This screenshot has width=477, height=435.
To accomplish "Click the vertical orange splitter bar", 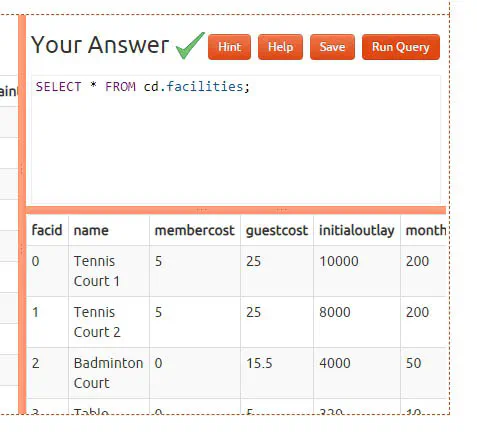I will [22, 214].
